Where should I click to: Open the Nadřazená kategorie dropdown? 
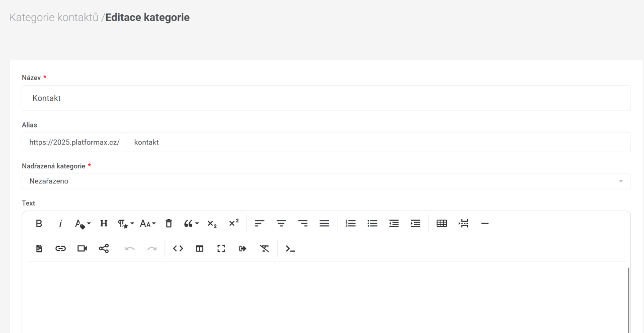pyautogui.click(x=326, y=181)
